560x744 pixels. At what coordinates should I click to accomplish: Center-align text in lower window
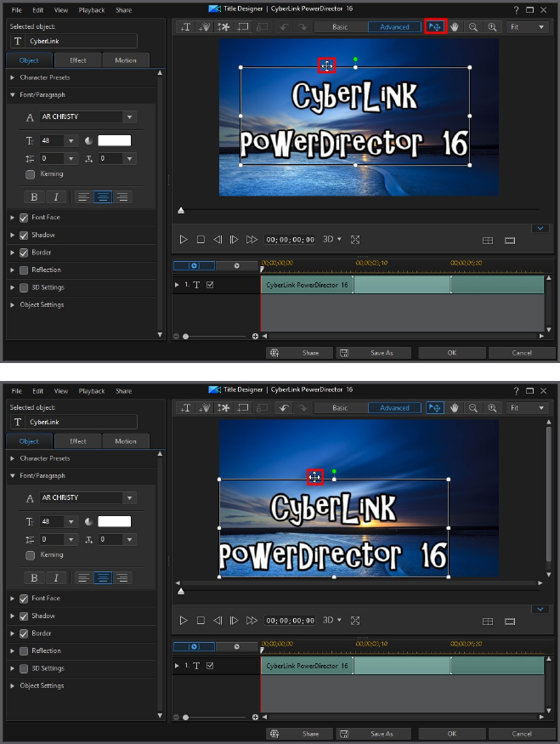point(103,578)
